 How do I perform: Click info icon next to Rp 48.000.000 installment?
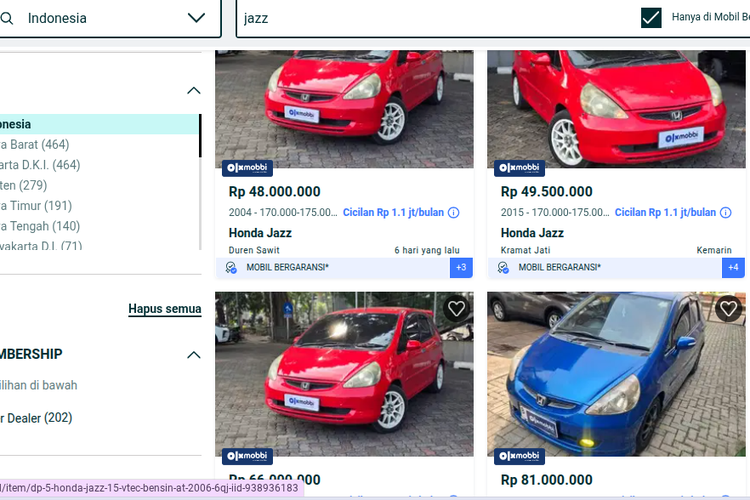[x=453, y=212]
